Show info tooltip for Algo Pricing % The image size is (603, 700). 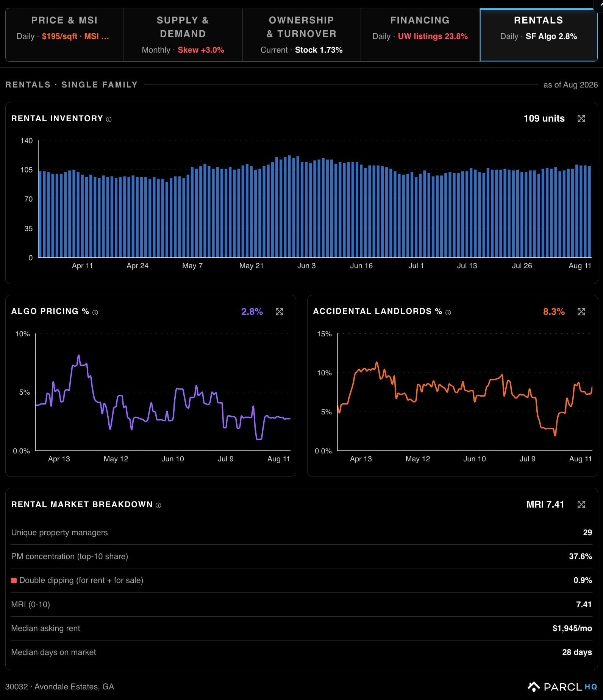tap(95, 312)
